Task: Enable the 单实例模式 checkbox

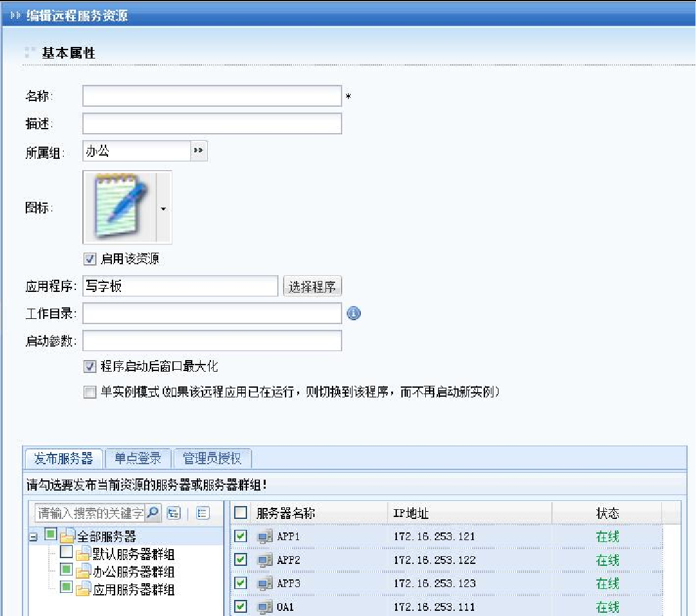Action: [90, 392]
